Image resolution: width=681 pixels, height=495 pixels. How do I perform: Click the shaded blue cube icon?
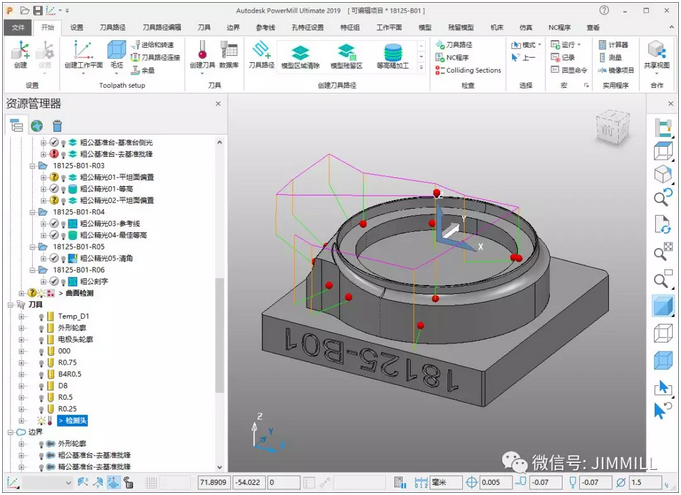[663, 306]
